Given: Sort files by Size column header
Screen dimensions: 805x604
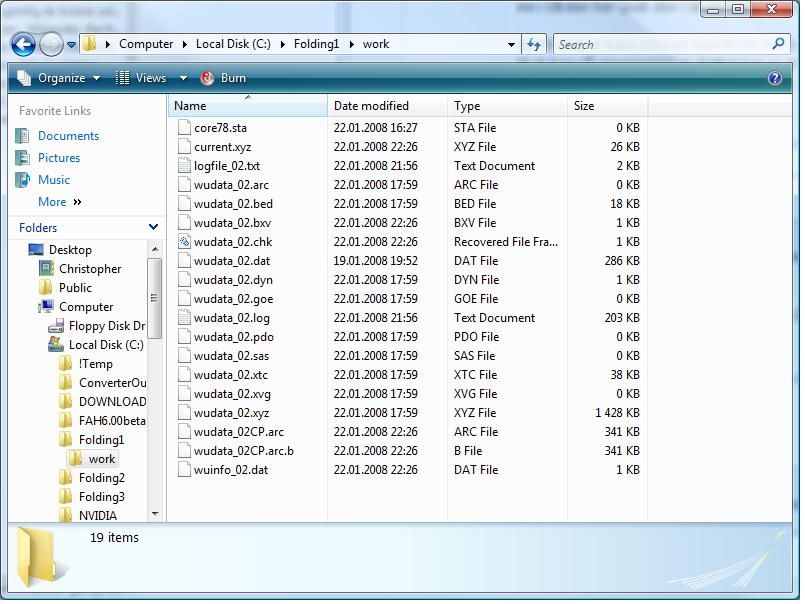Looking at the screenshot, I should coord(607,106).
